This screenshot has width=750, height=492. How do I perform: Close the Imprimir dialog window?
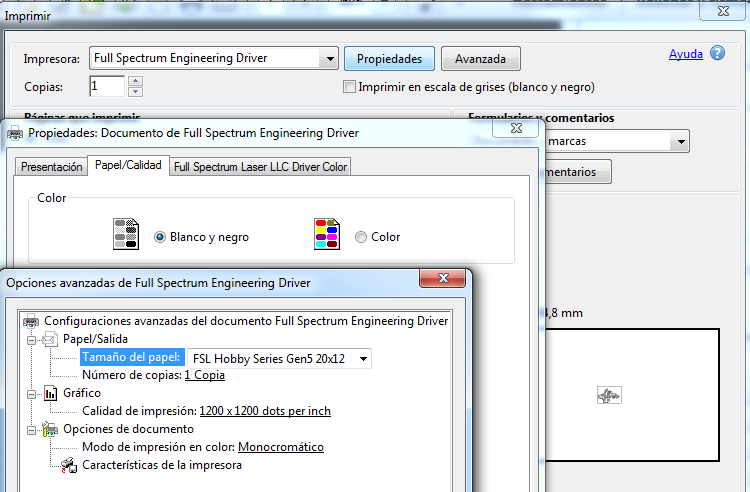tap(724, 11)
